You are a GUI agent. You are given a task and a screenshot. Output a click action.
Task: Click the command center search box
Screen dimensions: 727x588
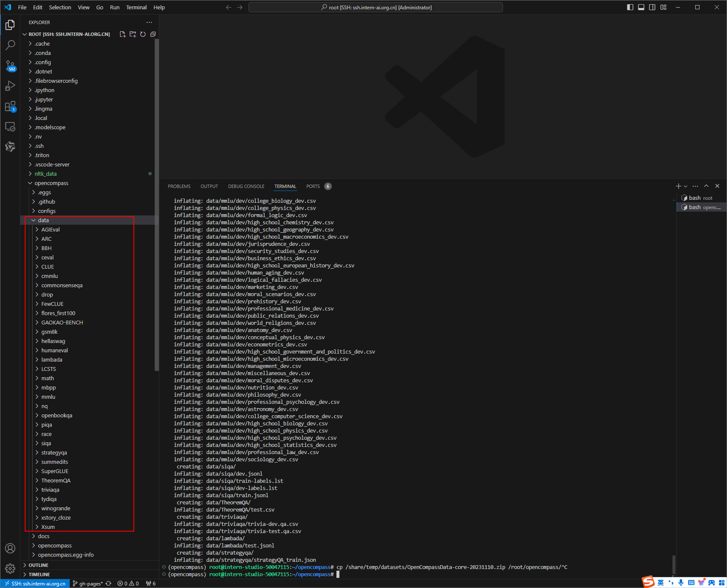pos(376,8)
